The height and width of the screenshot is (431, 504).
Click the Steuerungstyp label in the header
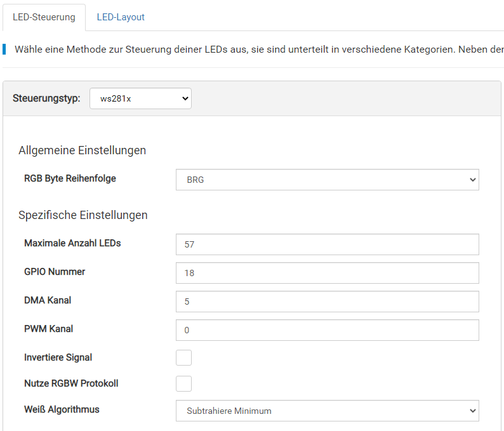click(x=46, y=98)
